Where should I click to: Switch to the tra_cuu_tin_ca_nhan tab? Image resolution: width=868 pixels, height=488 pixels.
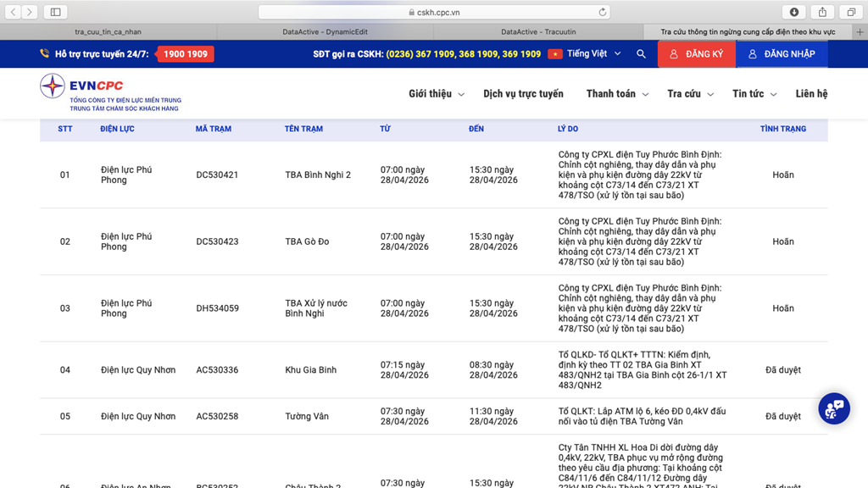[x=108, y=32]
